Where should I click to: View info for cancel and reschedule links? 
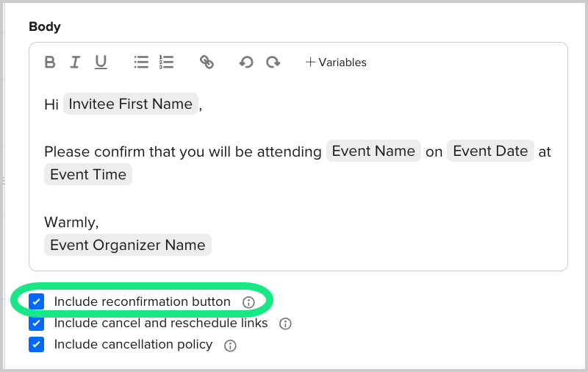[286, 323]
